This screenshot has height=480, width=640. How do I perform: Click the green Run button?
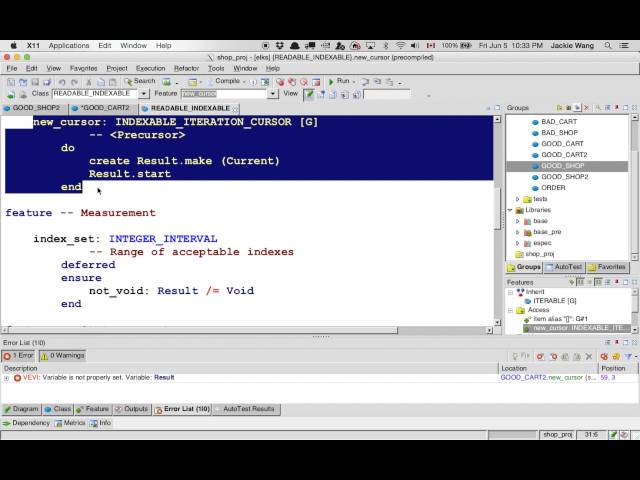tap(339, 81)
